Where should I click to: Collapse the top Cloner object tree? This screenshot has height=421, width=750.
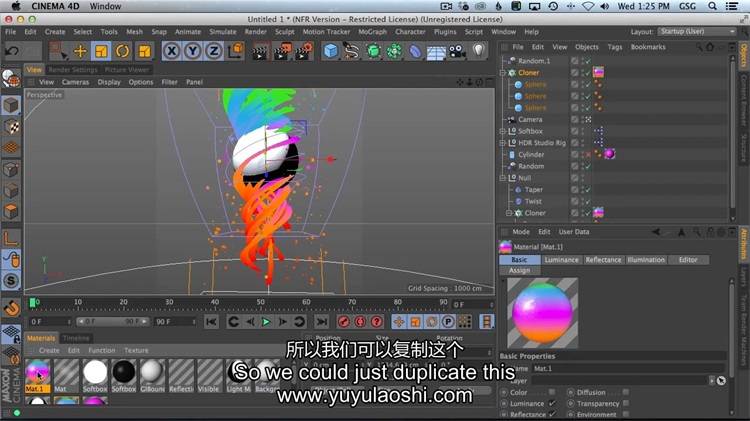pyautogui.click(x=503, y=73)
